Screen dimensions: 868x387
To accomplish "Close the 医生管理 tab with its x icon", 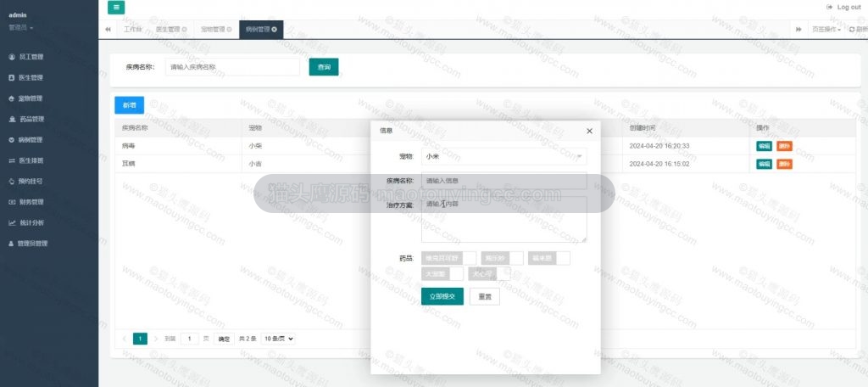I will (x=184, y=30).
